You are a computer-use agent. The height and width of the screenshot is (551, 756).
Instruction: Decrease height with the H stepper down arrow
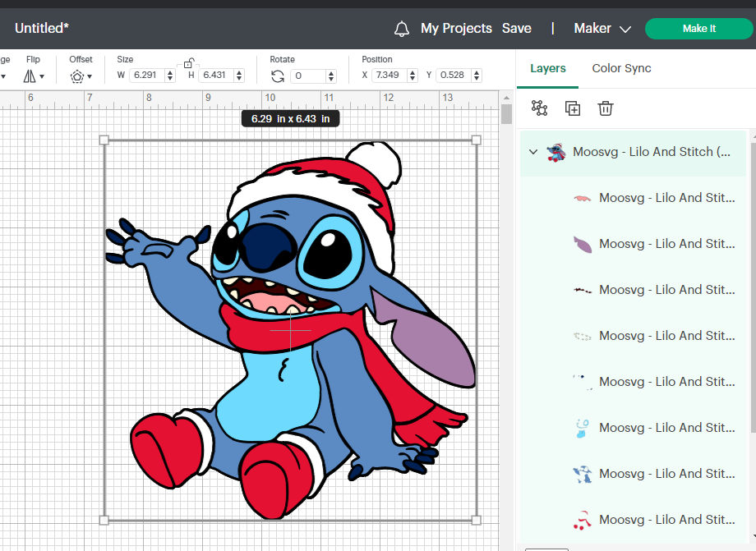pyautogui.click(x=239, y=79)
